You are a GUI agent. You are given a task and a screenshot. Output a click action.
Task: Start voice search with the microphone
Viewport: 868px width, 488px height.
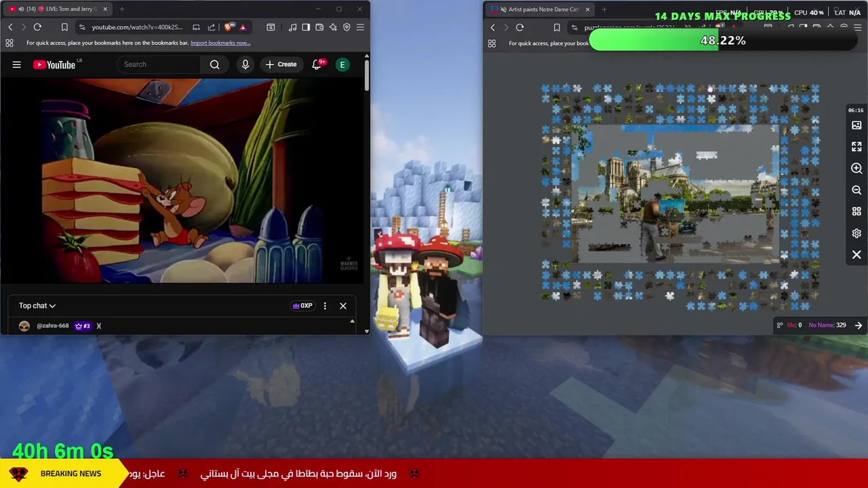click(245, 64)
